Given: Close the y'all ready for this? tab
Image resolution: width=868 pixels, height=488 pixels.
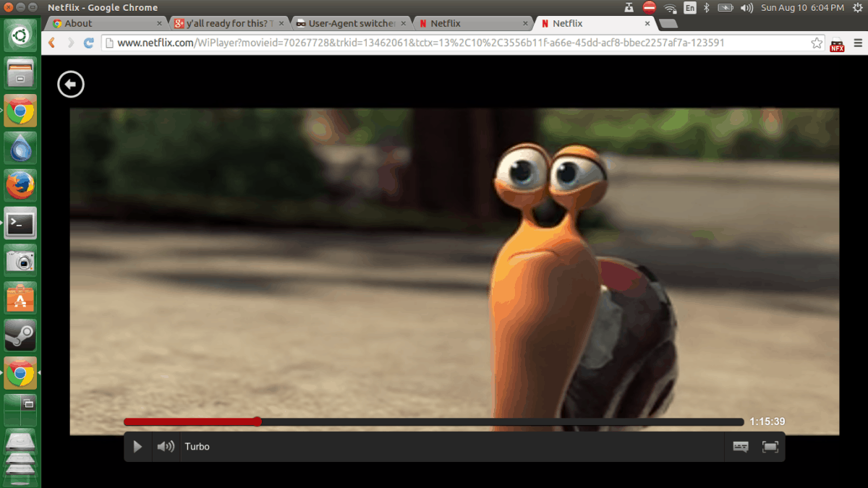Looking at the screenshot, I should 281,23.
